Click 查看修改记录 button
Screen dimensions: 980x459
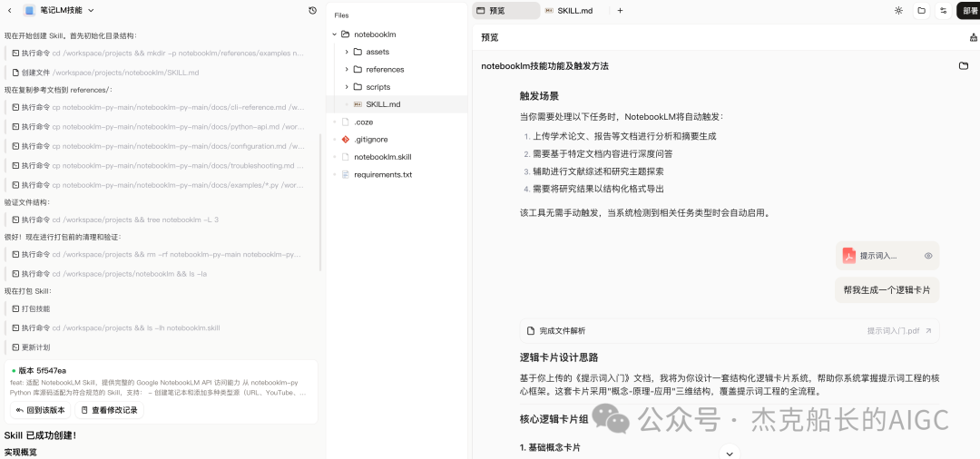pyautogui.click(x=110, y=410)
